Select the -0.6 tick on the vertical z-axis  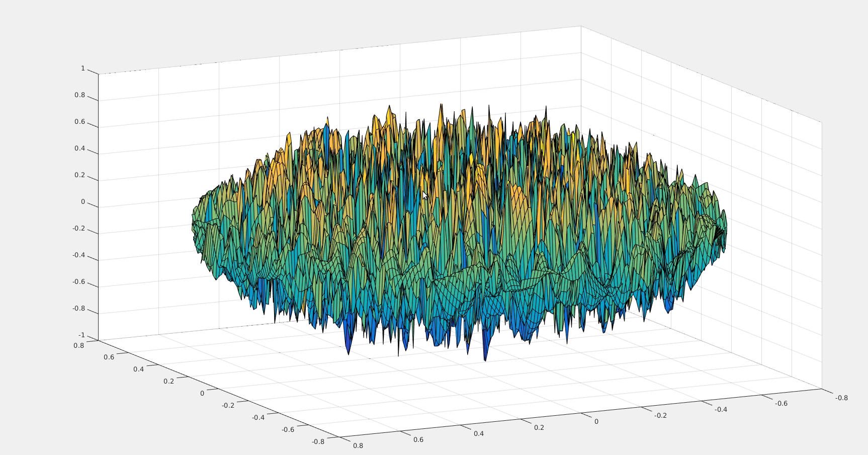tap(78, 282)
